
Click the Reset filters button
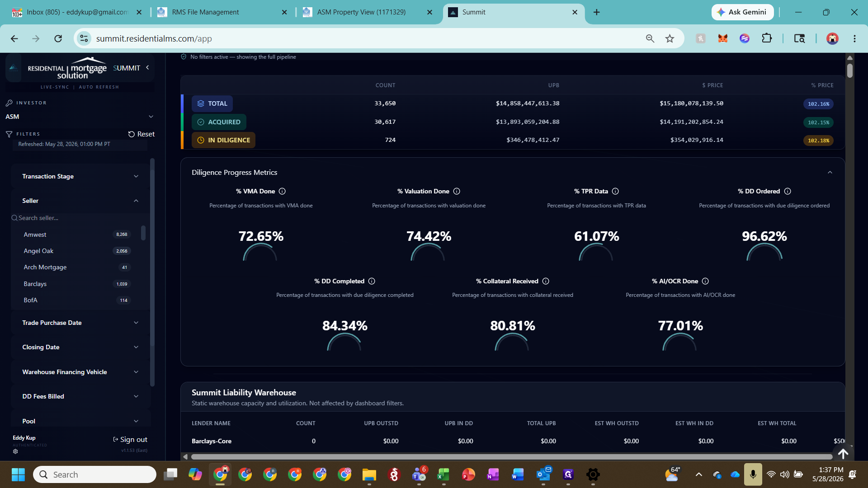141,134
